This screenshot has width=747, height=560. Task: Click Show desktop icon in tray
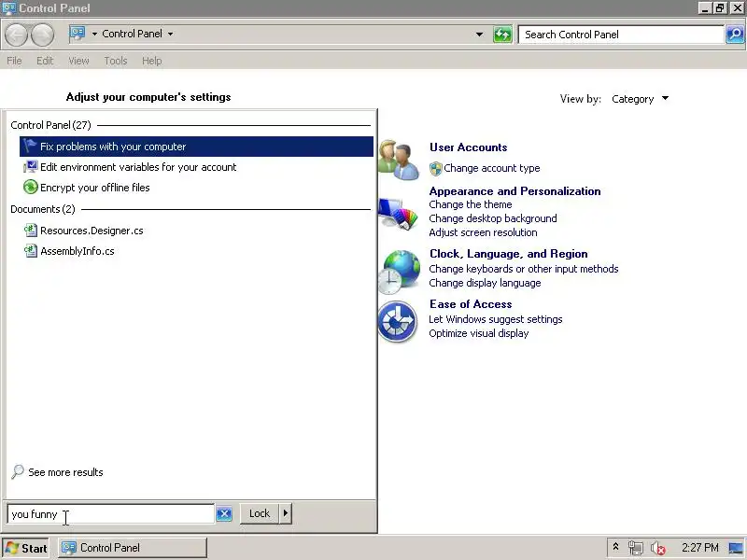[x=736, y=548]
